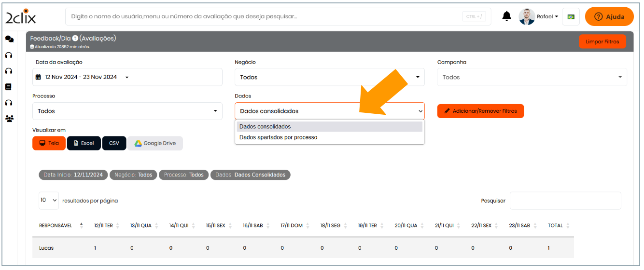Click the chat bubbles sidebar icon
Viewport: 644px width, 270px height.
pos(9,39)
